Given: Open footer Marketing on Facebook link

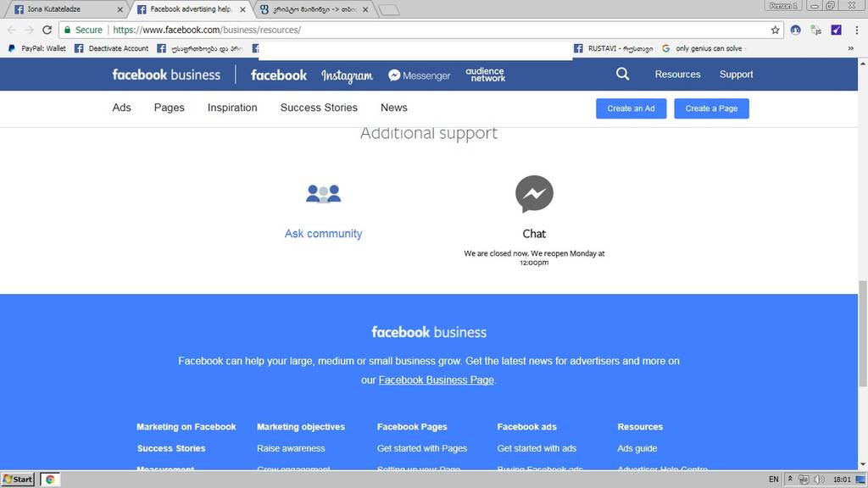Looking at the screenshot, I should pos(186,427).
